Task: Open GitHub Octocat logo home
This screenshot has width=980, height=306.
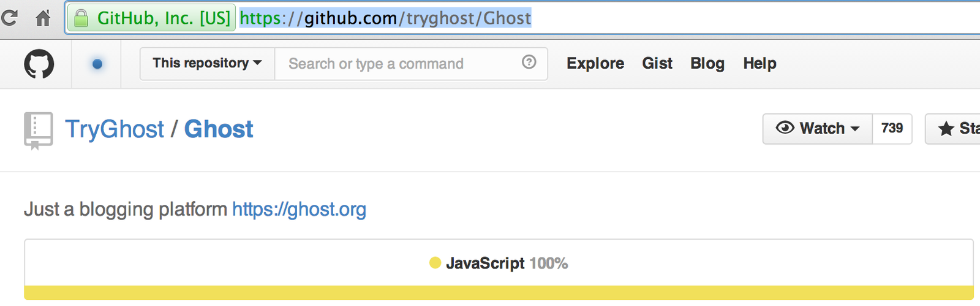Action: [39, 64]
